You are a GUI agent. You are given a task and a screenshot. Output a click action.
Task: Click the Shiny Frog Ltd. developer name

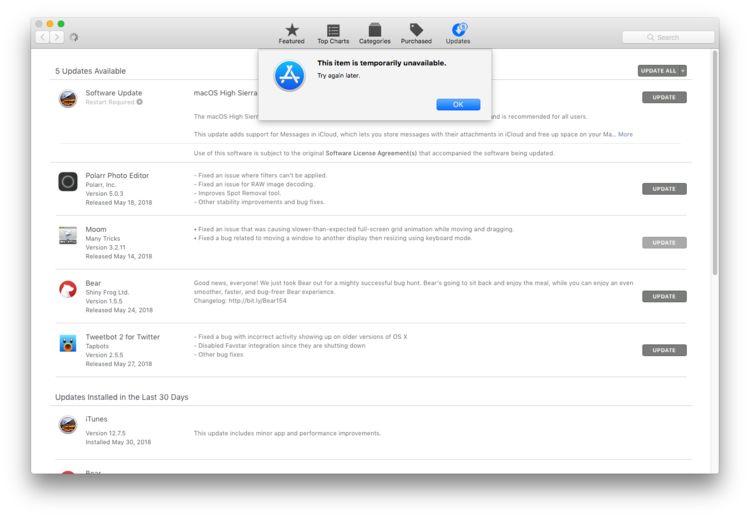(107, 292)
